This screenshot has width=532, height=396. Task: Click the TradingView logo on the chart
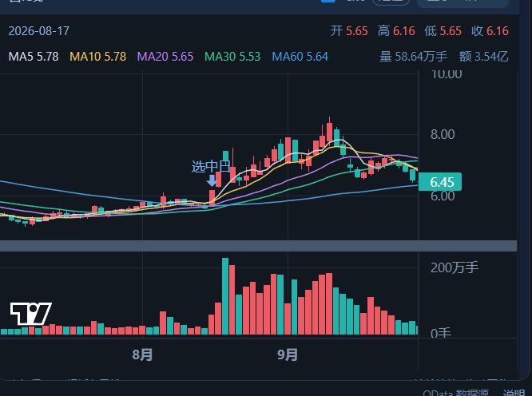(x=31, y=314)
